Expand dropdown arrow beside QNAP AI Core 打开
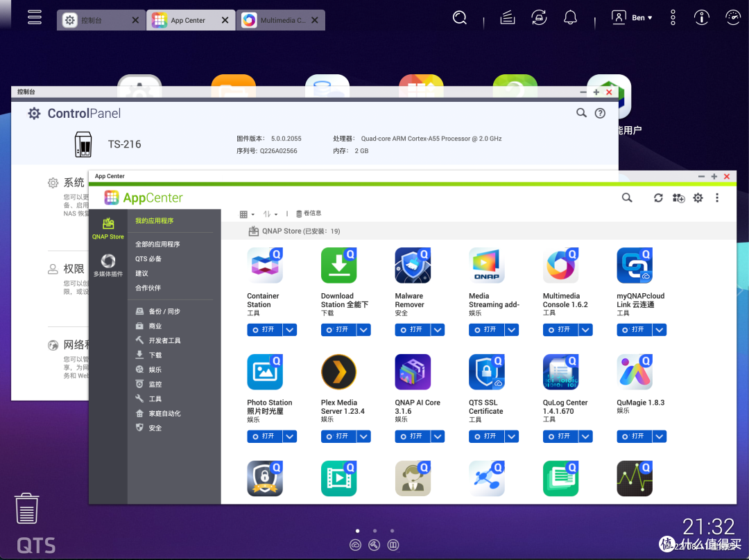749x560 pixels. (x=438, y=437)
